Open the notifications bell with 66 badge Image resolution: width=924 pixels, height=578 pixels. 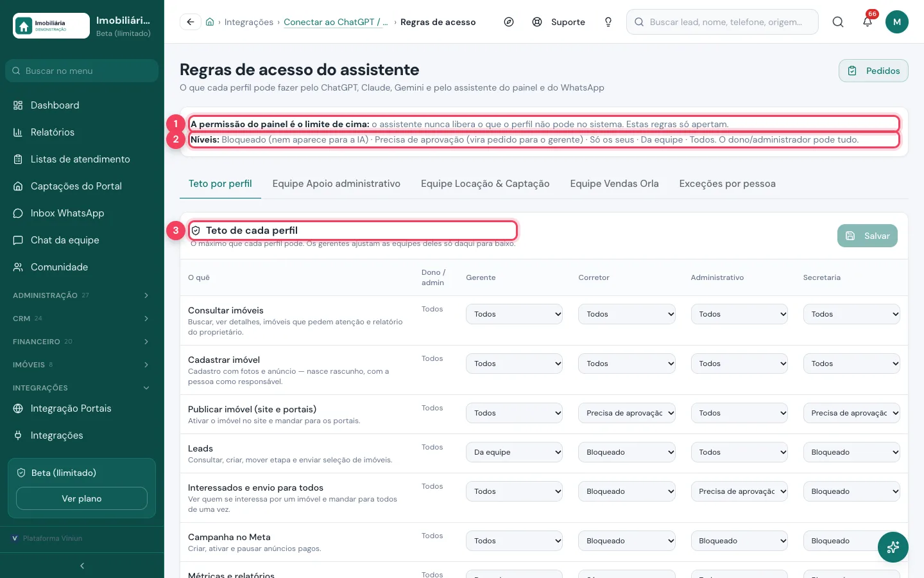coord(868,21)
